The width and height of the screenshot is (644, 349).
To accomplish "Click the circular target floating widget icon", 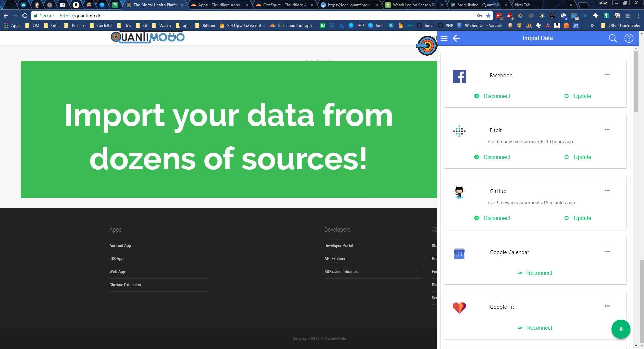I will (427, 46).
